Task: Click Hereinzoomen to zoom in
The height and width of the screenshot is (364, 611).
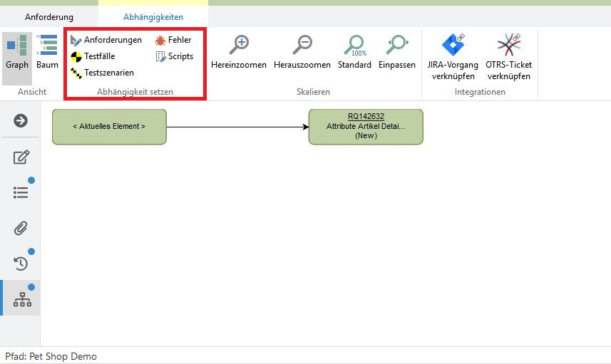Action: tap(238, 53)
